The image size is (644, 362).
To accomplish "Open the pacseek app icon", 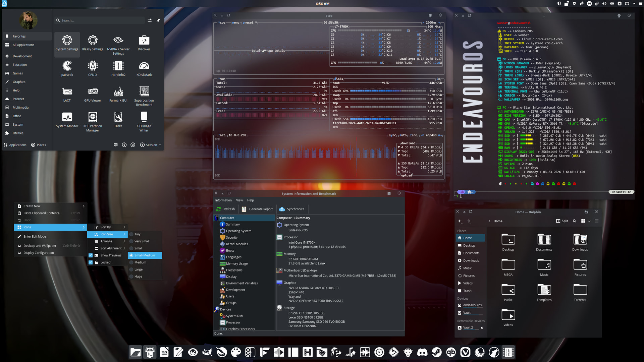I will click(67, 66).
